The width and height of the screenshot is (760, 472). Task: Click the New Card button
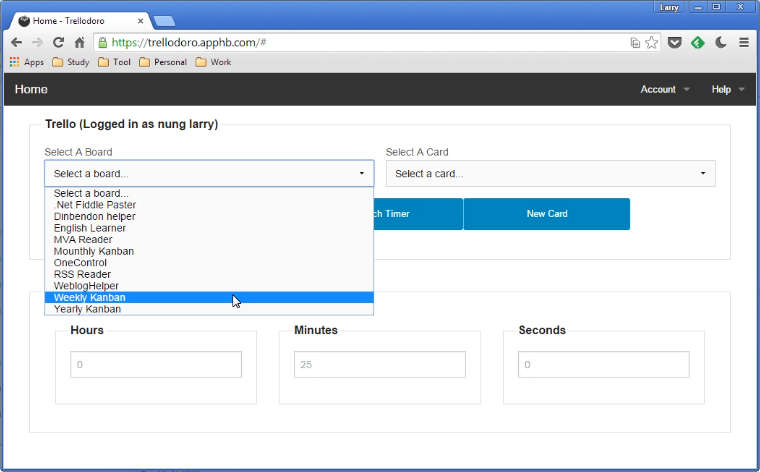coord(547,214)
